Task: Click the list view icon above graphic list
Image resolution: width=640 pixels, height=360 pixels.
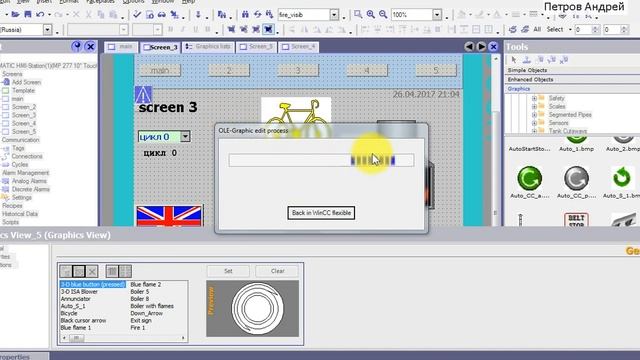Action: [x=112, y=271]
